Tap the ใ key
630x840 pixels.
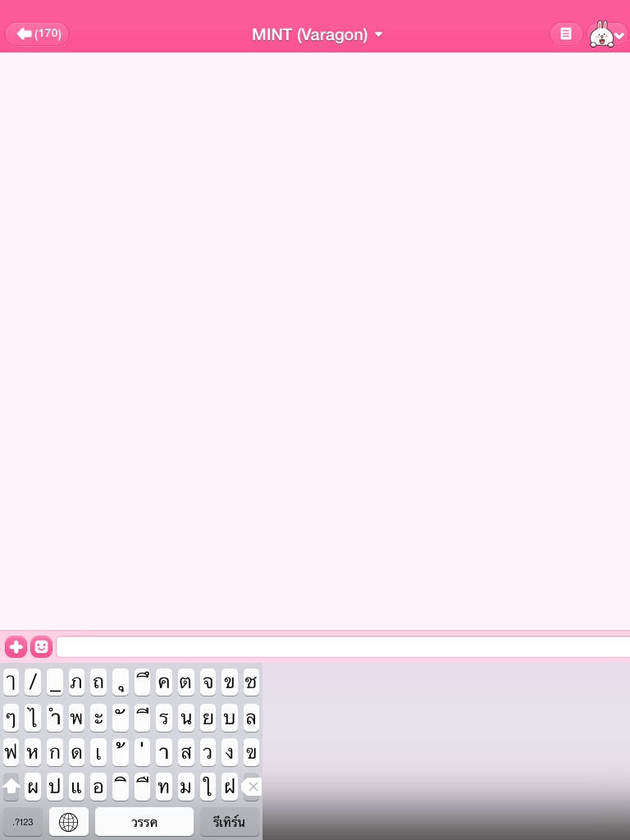[x=208, y=787]
